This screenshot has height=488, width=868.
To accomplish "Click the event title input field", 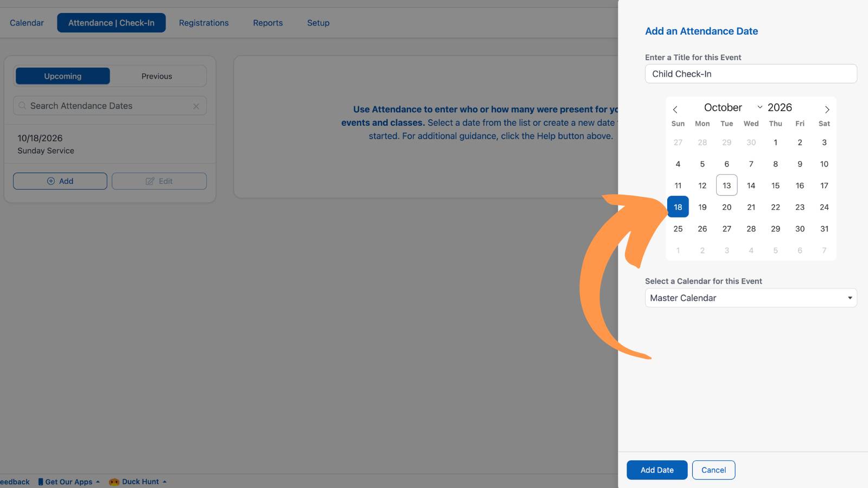I will pyautogui.click(x=751, y=74).
